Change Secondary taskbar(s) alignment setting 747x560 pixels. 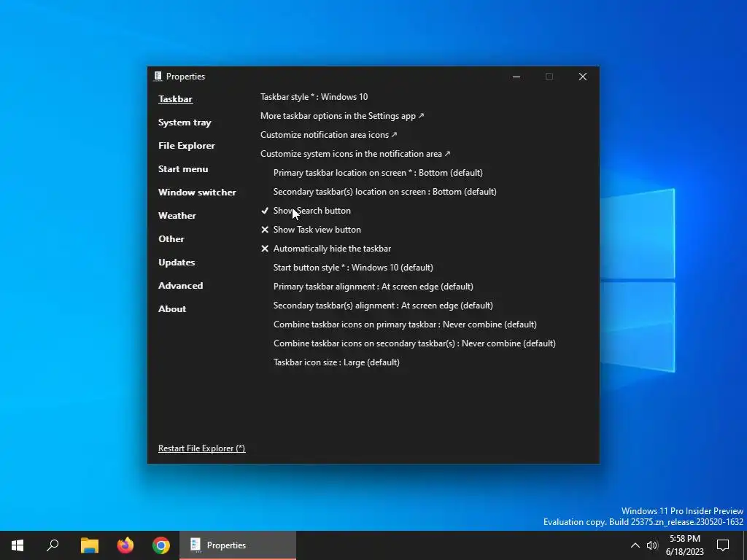click(x=383, y=306)
